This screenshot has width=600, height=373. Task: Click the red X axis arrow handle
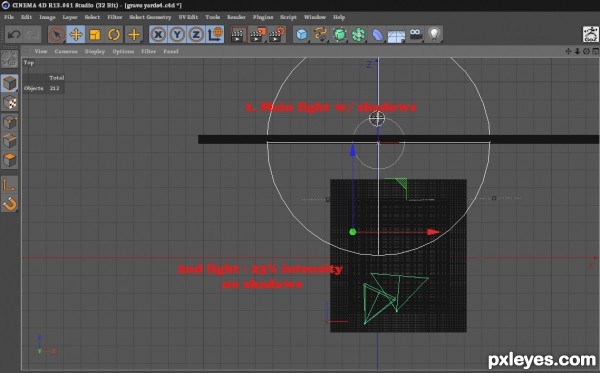pos(434,232)
